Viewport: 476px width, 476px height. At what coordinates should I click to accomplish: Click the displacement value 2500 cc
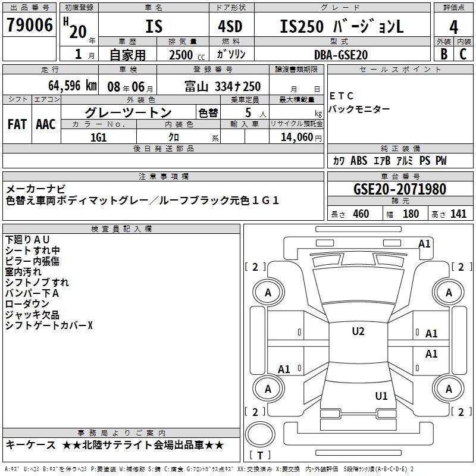click(x=187, y=55)
